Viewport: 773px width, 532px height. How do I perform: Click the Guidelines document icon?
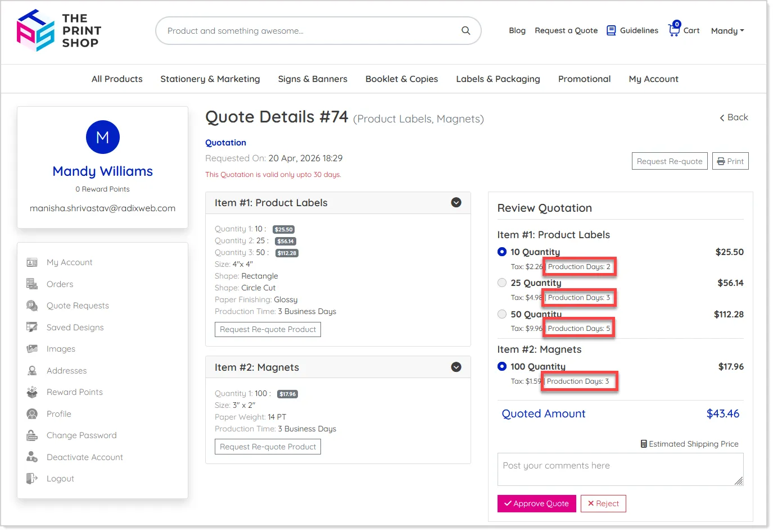point(611,30)
